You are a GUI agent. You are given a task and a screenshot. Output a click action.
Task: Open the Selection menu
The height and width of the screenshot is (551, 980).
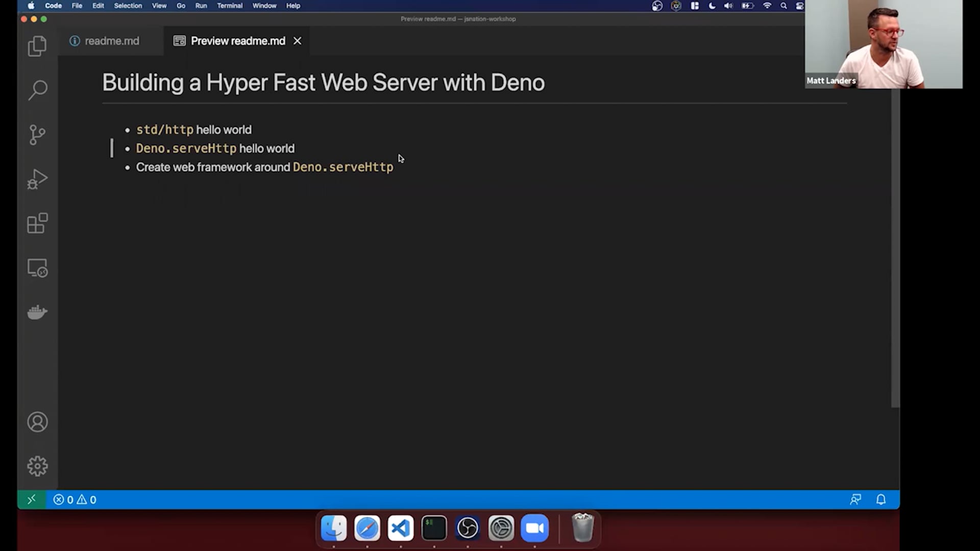pyautogui.click(x=128, y=6)
